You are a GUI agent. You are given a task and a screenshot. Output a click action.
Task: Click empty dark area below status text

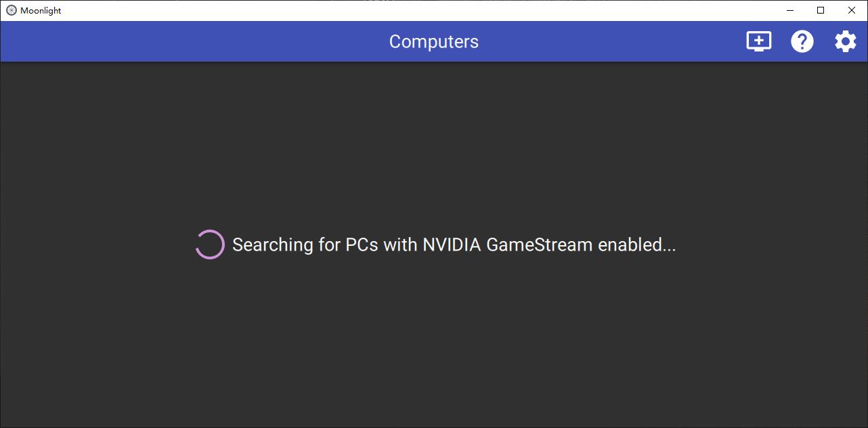pyautogui.click(x=433, y=339)
